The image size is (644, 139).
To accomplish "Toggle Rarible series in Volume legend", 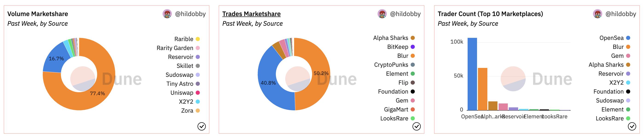I will (184, 39).
